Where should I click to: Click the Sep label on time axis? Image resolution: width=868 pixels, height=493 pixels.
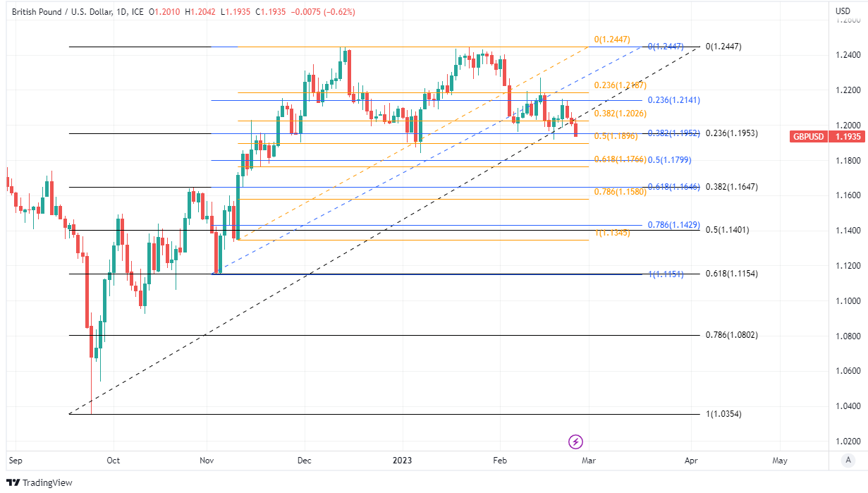(16, 461)
